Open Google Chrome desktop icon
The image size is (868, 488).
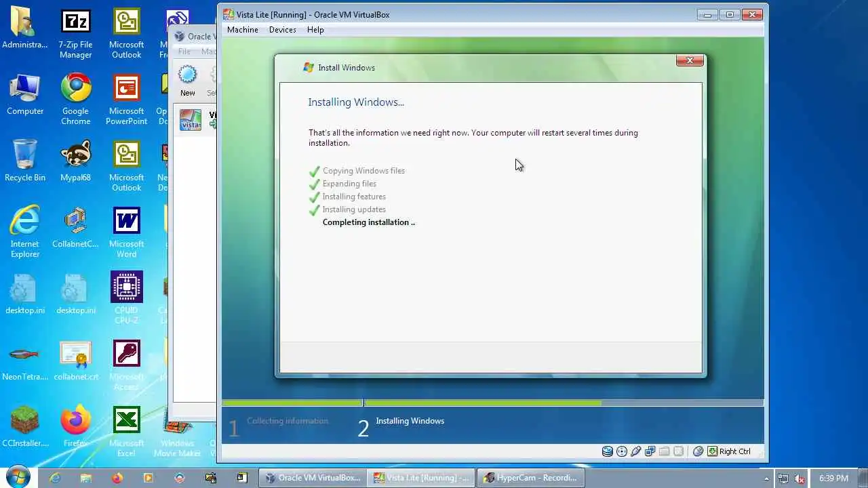click(76, 100)
